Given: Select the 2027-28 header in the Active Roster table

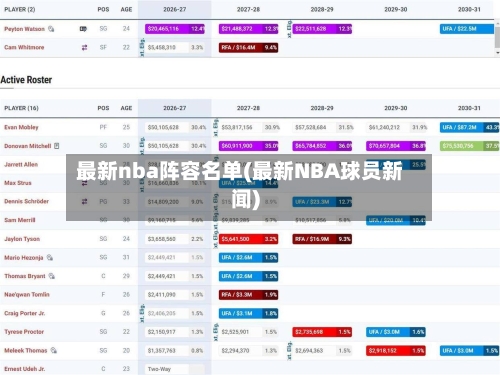Looking at the screenshot, I should point(248,108).
